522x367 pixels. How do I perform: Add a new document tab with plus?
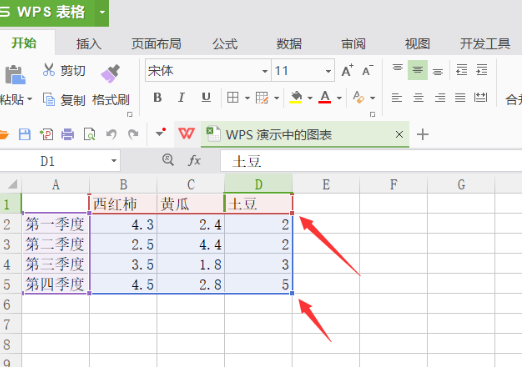point(423,134)
